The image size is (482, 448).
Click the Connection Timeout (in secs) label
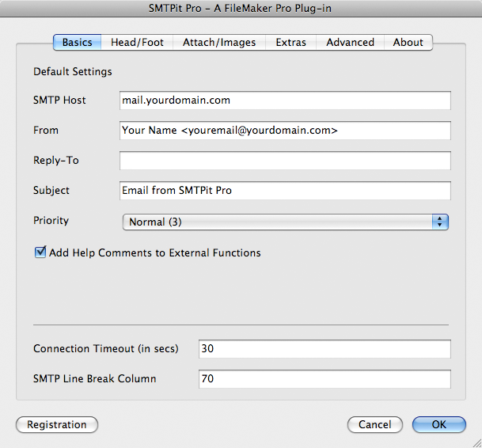point(106,349)
